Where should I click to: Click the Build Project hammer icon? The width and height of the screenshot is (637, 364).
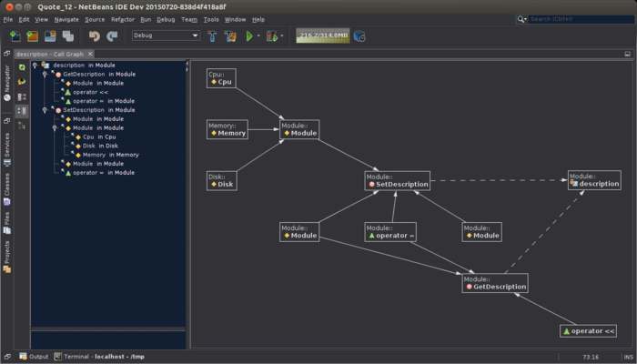[x=212, y=36]
